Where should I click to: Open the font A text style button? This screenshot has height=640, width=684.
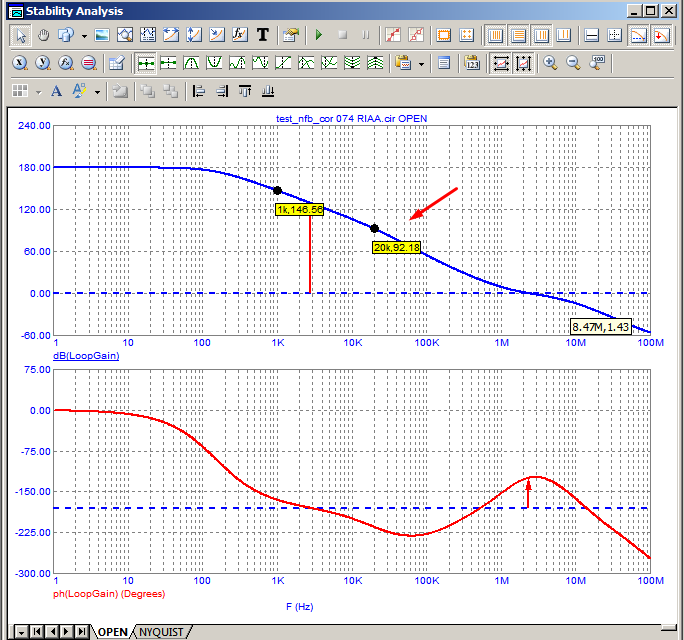tap(56, 91)
